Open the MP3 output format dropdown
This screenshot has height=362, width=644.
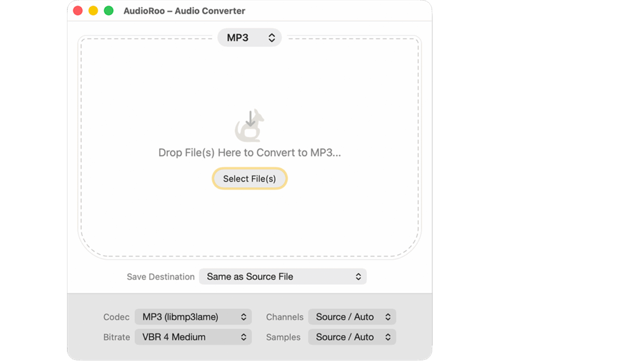pos(249,37)
